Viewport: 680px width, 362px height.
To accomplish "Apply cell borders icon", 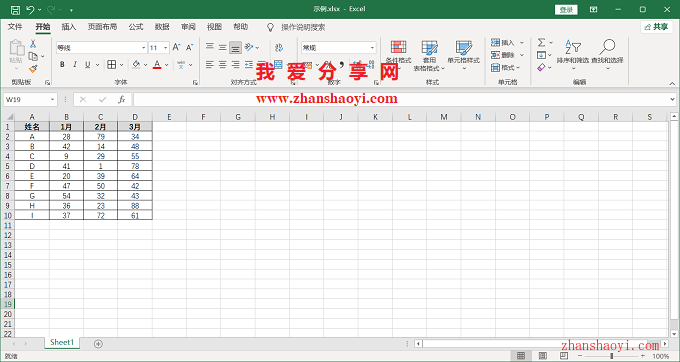I will tap(111, 65).
